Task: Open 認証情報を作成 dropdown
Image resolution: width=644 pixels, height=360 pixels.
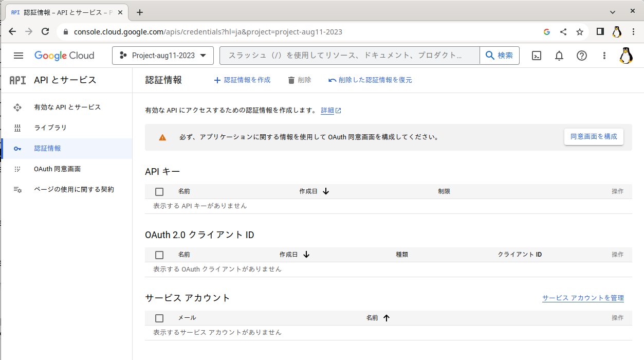Action: tap(242, 80)
